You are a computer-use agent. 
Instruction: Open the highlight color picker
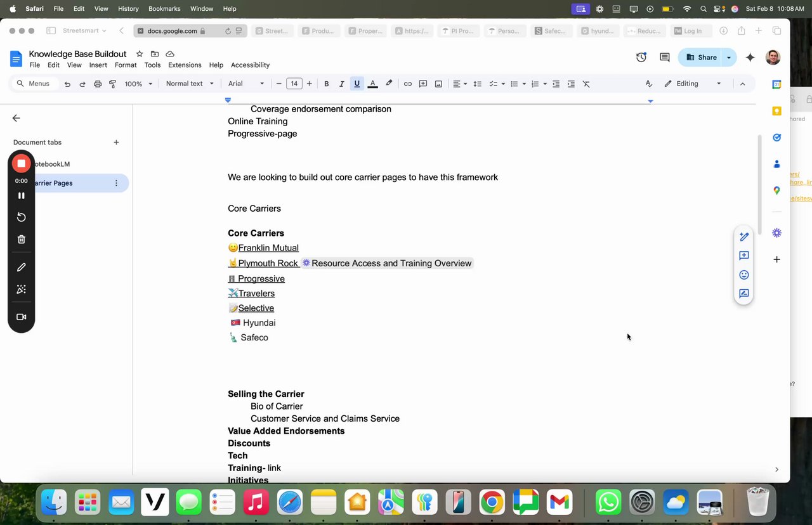click(x=389, y=84)
